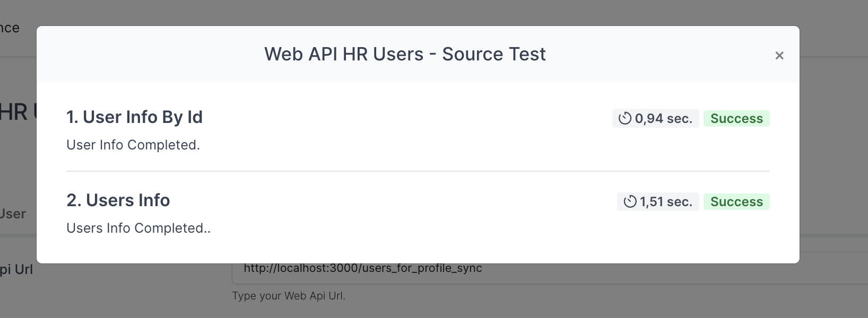This screenshot has height=318, width=868.
Task: Click the dimmed backdrop above the dialog
Action: coord(424,12)
